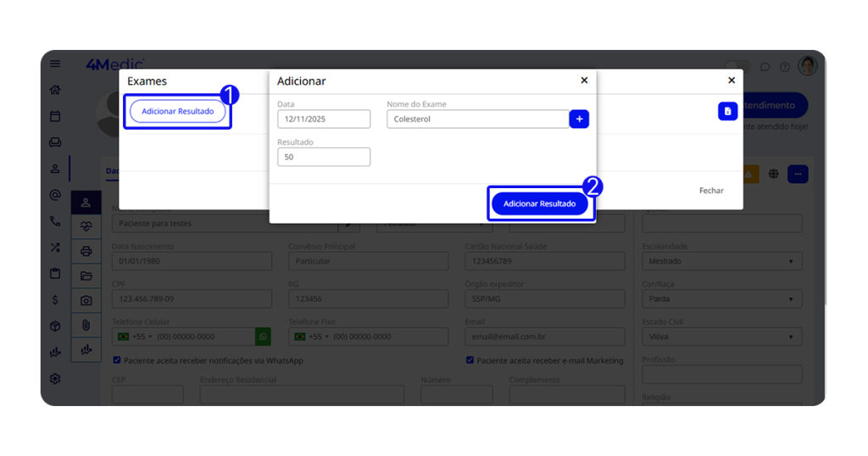868x456 pixels.
Task: Click the Fechar button in Exames dialog
Action: pyautogui.click(x=711, y=191)
